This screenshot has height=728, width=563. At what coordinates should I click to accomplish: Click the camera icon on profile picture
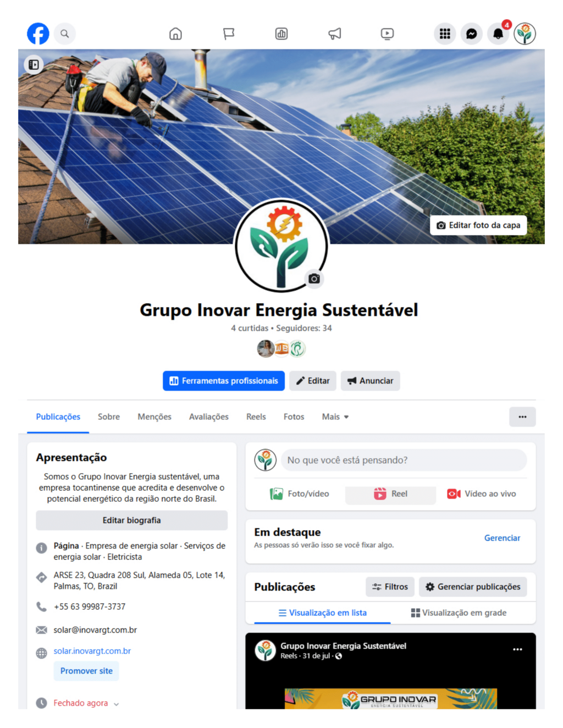(314, 279)
